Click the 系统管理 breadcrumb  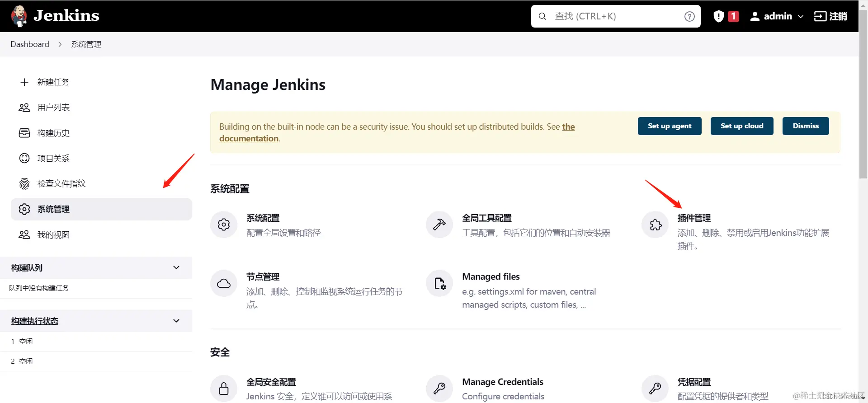click(x=86, y=44)
